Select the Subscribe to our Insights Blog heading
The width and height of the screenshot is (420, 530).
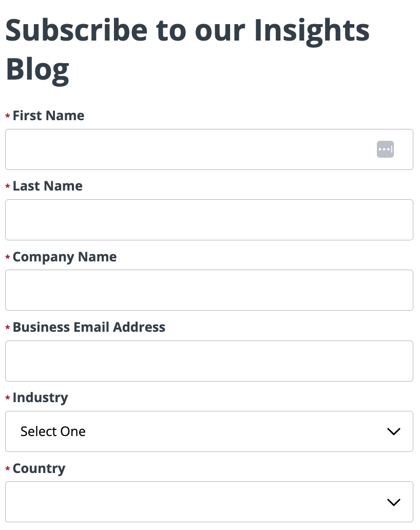(187, 49)
